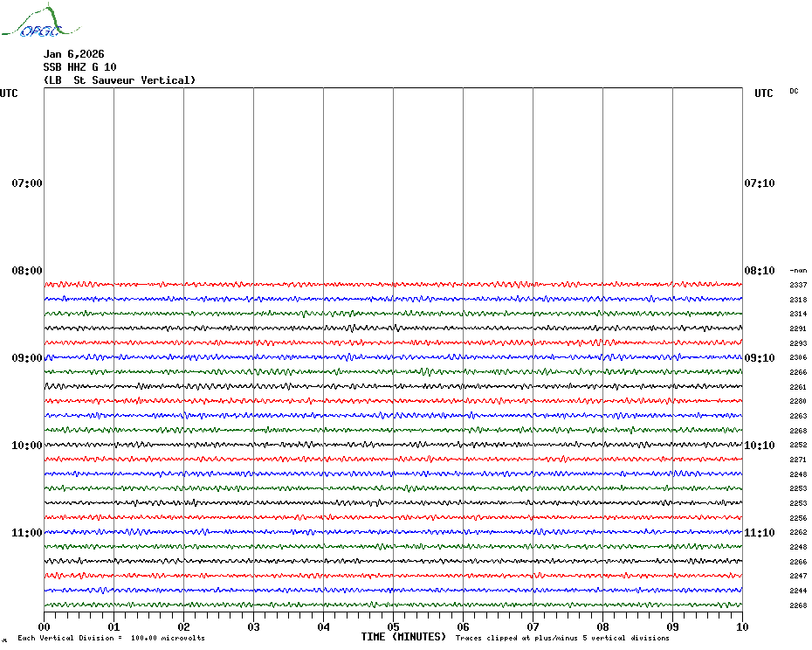Click the TIME (MINUTES) axis title
Screen dimensions: 812x650
pyautogui.click(x=403, y=637)
